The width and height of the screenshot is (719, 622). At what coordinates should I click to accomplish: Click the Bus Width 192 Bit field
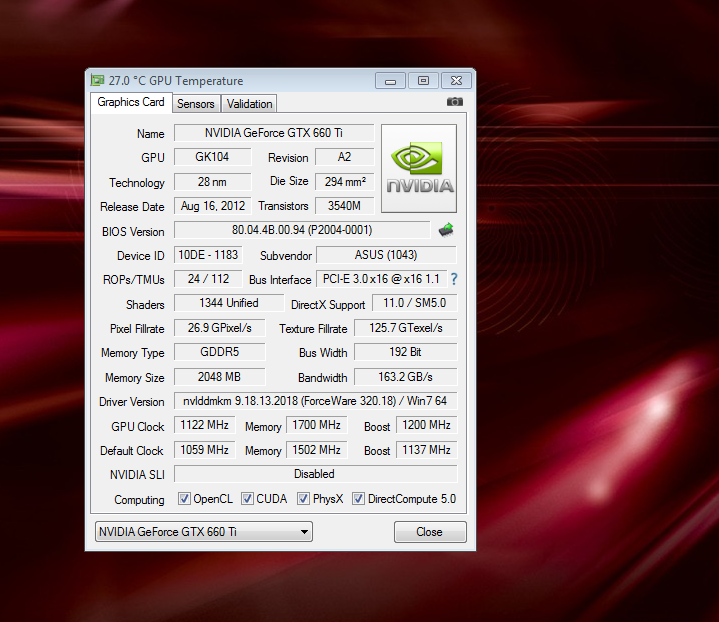(406, 352)
